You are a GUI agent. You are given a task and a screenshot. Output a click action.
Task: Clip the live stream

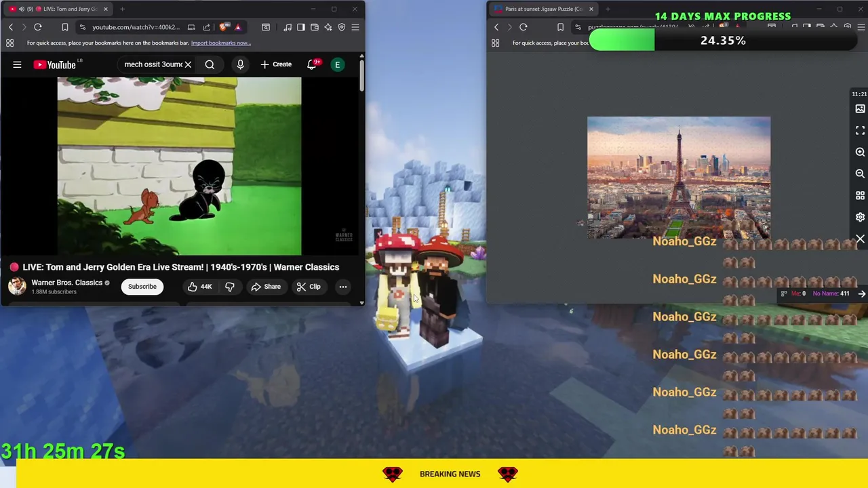point(309,287)
